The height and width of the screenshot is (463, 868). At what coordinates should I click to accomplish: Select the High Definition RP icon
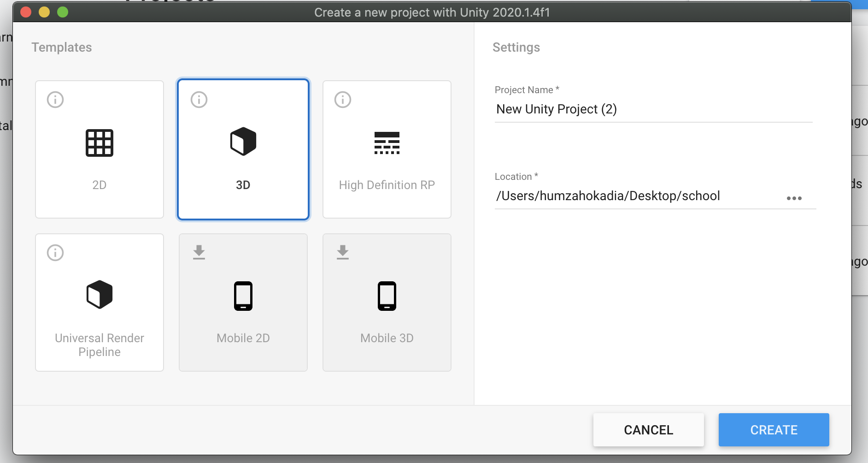(x=387, y=143)
